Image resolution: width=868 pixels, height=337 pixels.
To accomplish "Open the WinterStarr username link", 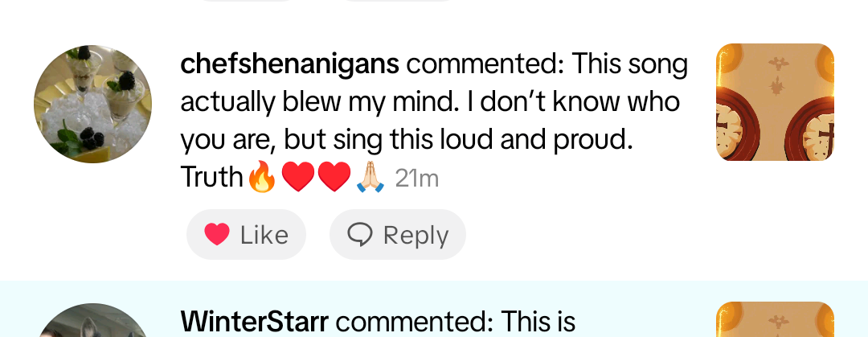I will click(255, 322).
